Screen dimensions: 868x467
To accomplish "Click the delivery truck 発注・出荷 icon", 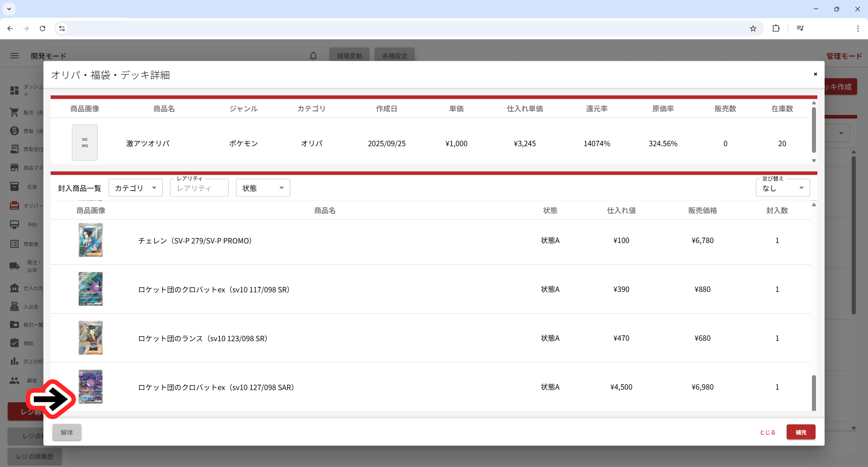I will tap(14, 266).
